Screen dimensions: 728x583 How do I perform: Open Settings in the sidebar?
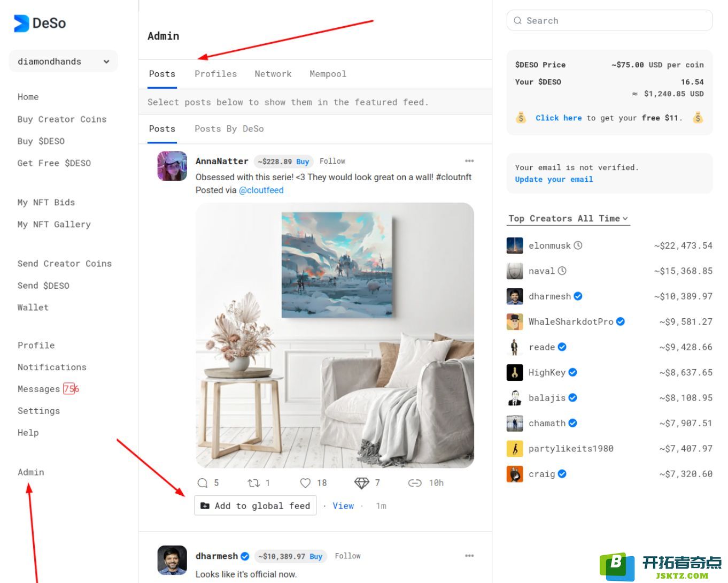coord(38,411)
